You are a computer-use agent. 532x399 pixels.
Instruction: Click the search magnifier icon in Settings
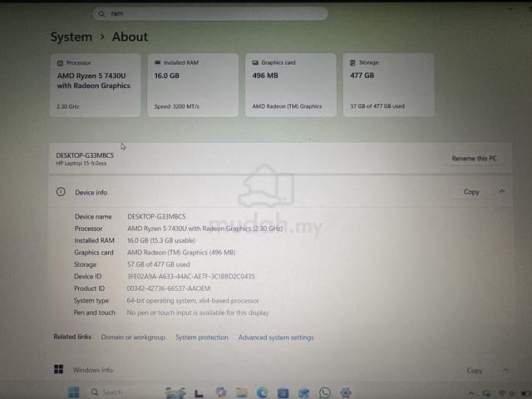pos(101,14)
